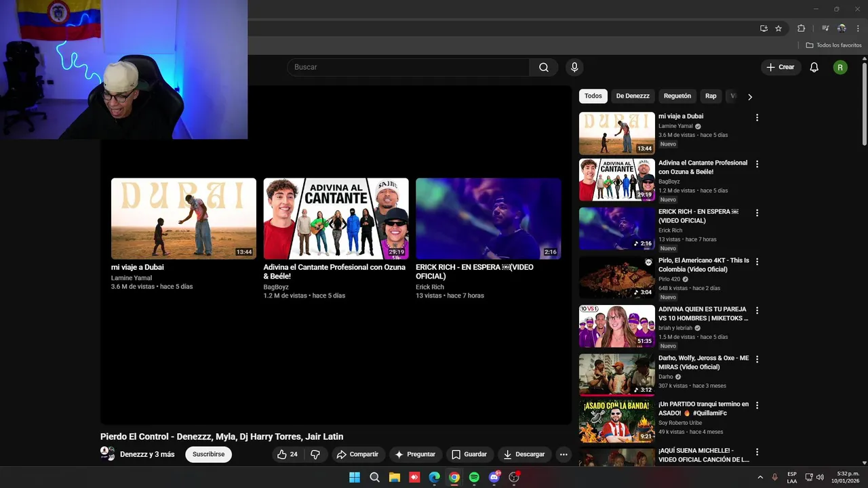Open sidebar thumbnail for 'Pirlo, El Americano 4KT'
The width and height of the screenshot is (868, 488).
pyautogui.click(x=617, y=277)
